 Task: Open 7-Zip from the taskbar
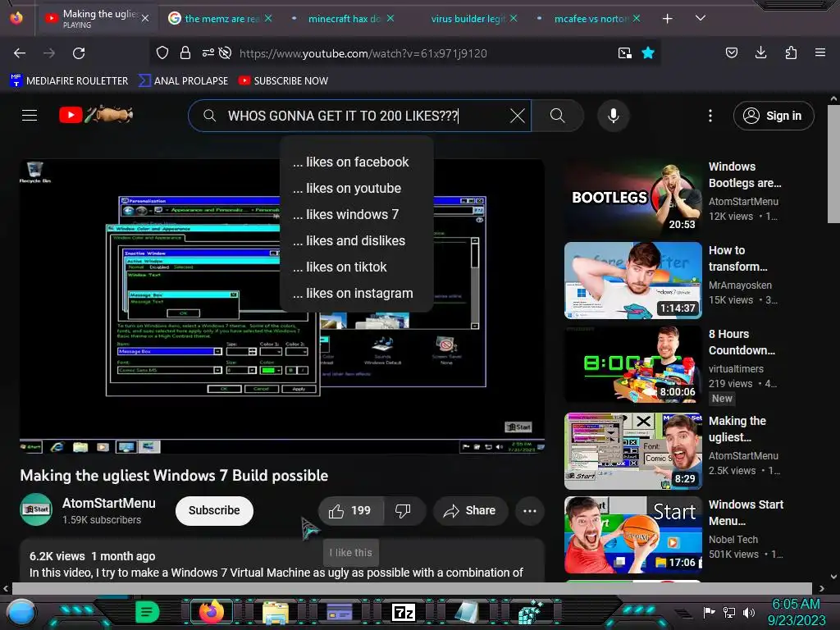point(404,612)
